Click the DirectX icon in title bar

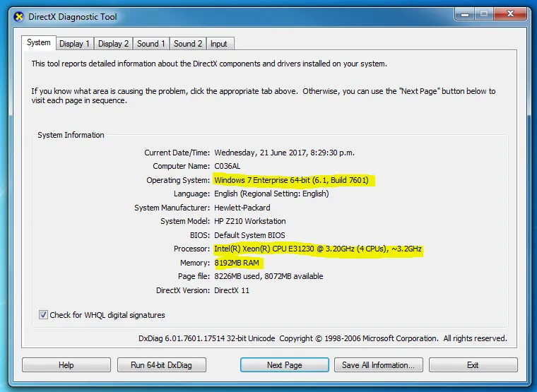coord(19,17)
